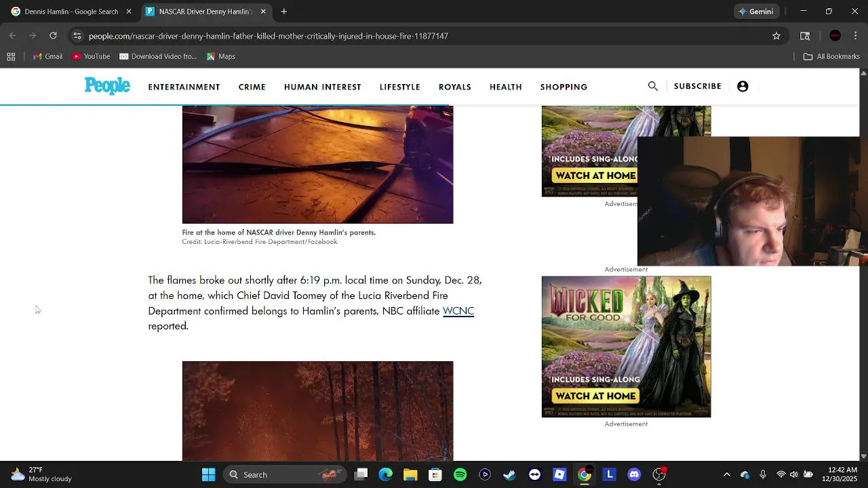Screen dimensions: 868x488
Task: Open the weather widget showing 27°F
Action: [41, 474]
